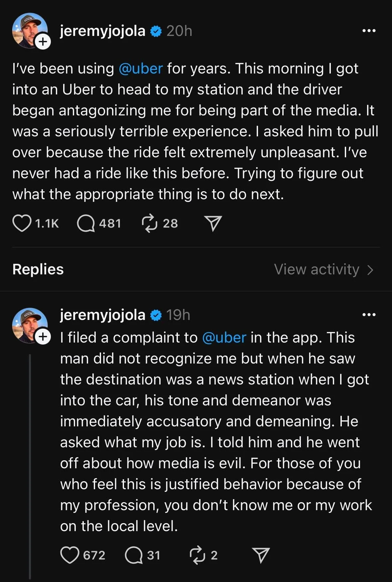392x582 pixels.
Task: Expand View activity chevron
Action: pos(370,270)
